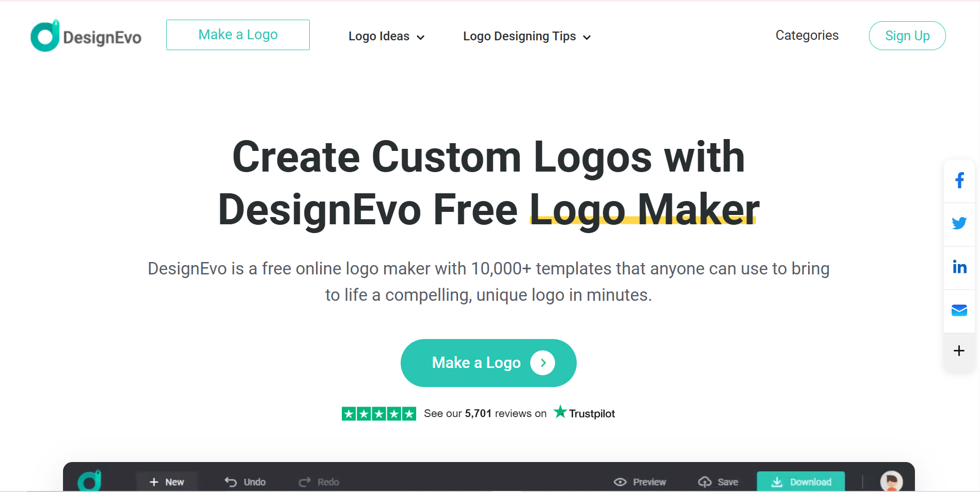Share page via Twitter bird icon
The height and width of the screenshot is (492, 980).
tap(959, 223)
